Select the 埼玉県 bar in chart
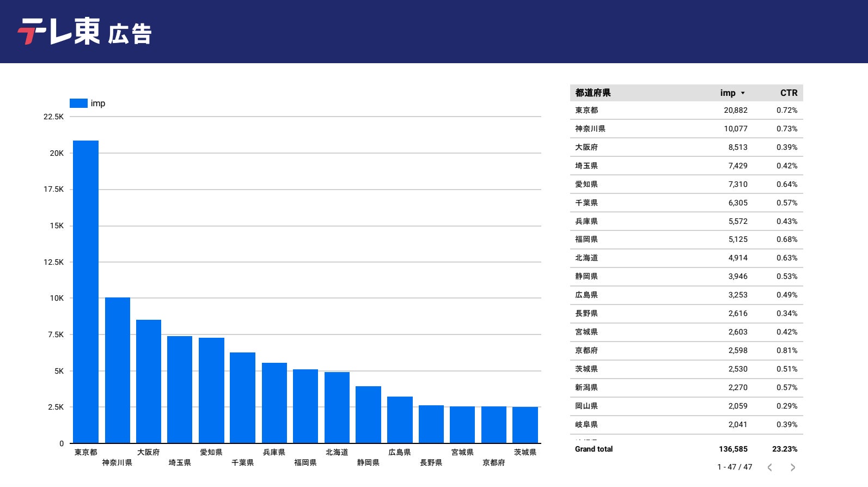The image size is (868, 487). (180, 389)
